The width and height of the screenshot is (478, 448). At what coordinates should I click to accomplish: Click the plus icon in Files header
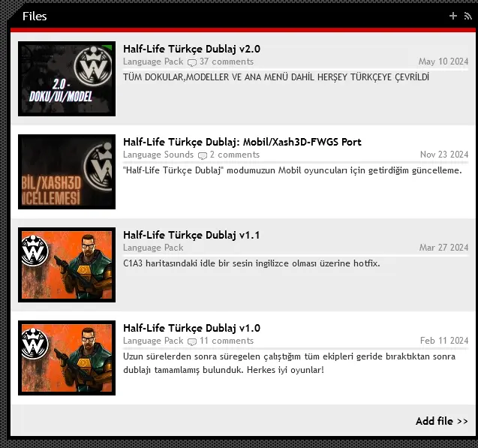point(453,16)
